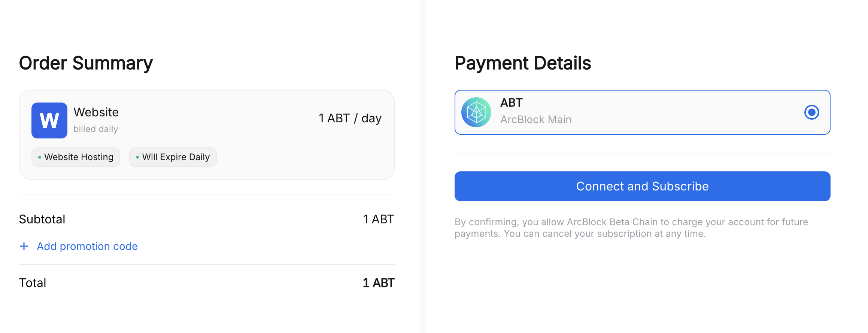Viewport: 868px width, 333px height.
Task: Click the Payment Details heading
Action: pyautogui.click(x=523, y=63)
